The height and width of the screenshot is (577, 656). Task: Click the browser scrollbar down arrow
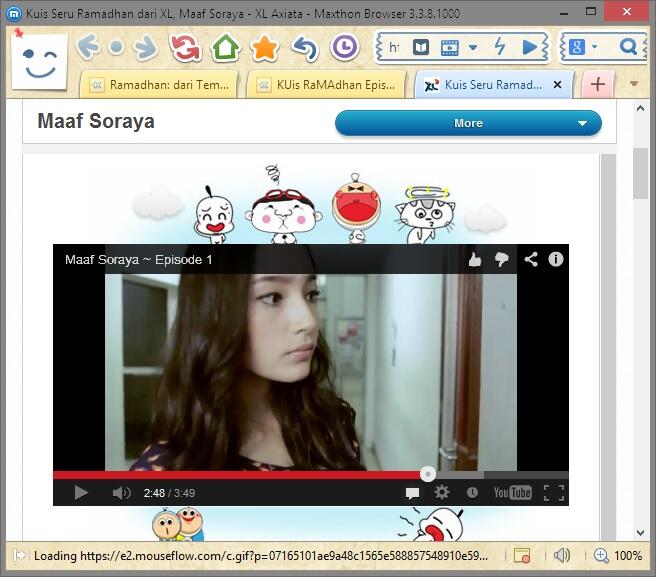coord(640,533)
